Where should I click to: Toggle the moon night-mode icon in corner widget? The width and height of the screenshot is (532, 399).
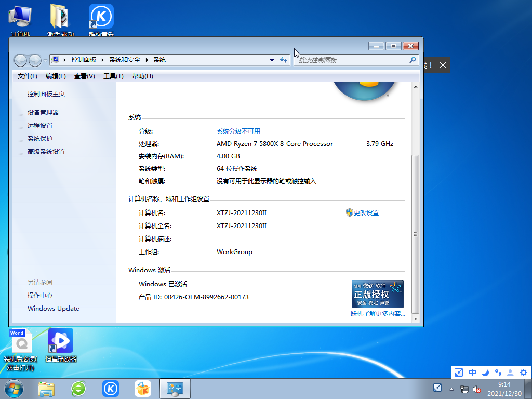[485, 373]
